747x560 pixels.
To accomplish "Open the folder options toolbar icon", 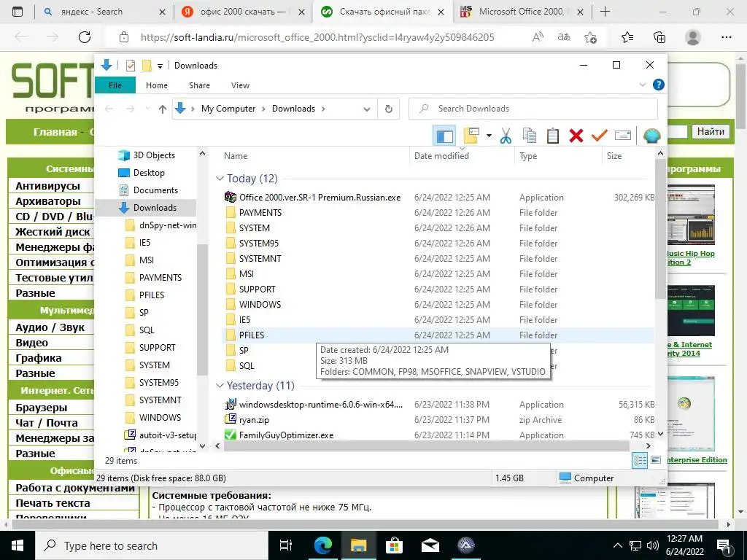I will 471,136.
